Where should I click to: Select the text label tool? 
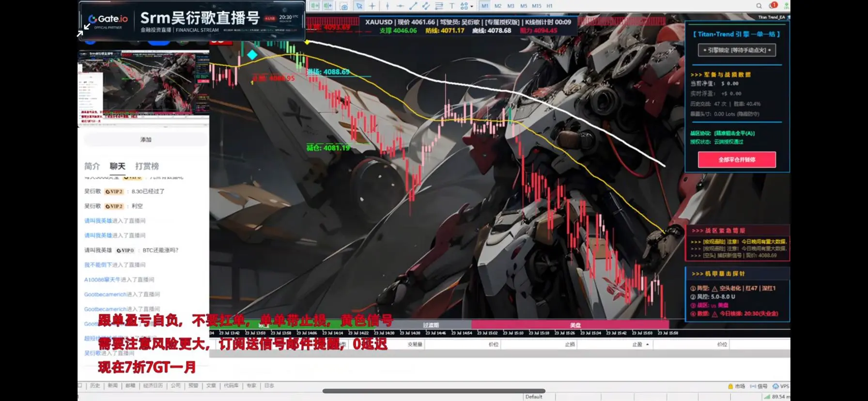coord(451,6)
